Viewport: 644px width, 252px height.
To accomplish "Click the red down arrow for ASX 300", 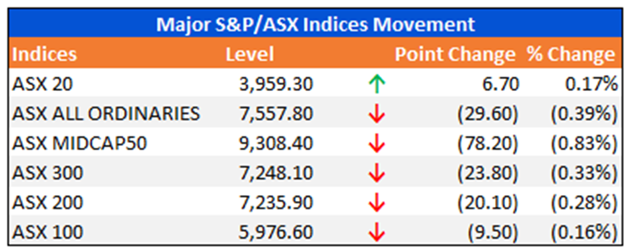I will pyautogui.click(x=377, y=174).
